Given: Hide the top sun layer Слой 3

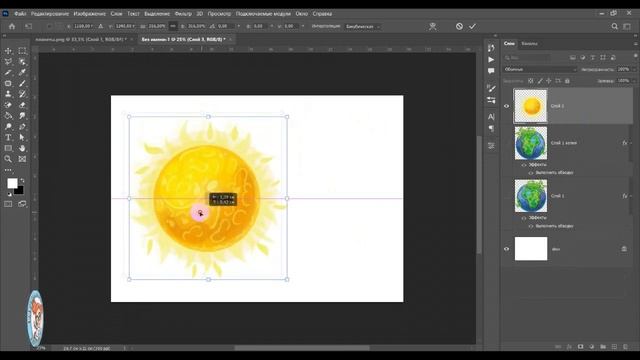Looking at the screenshot, I should pyautogui.click(x=507, y=106).
